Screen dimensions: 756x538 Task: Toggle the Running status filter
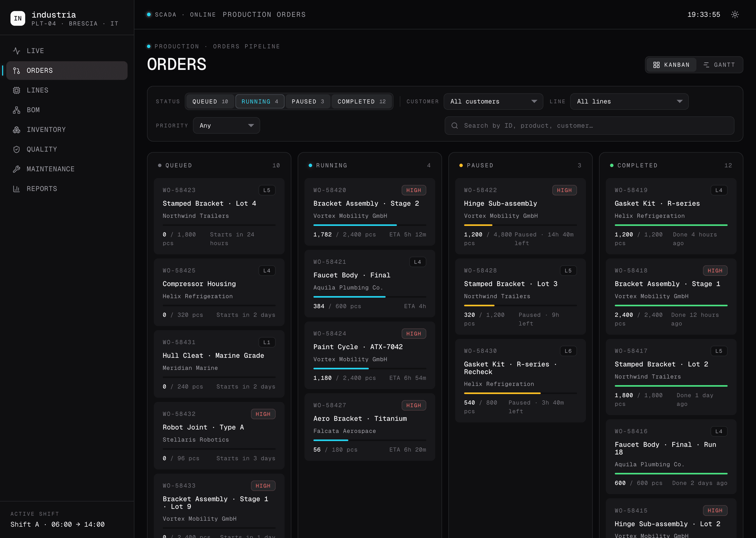[260, 101]
